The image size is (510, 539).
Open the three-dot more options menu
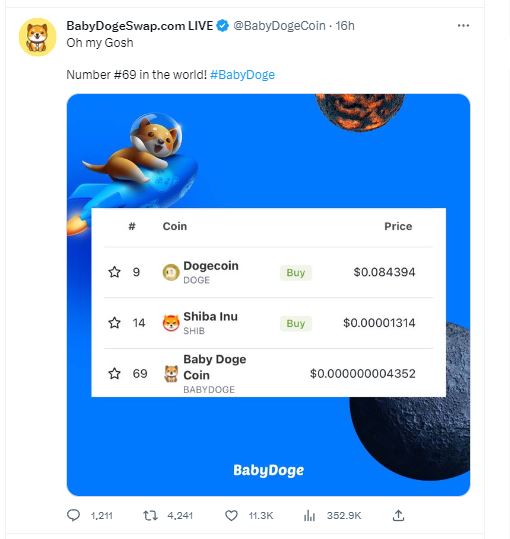click(463, 25)
